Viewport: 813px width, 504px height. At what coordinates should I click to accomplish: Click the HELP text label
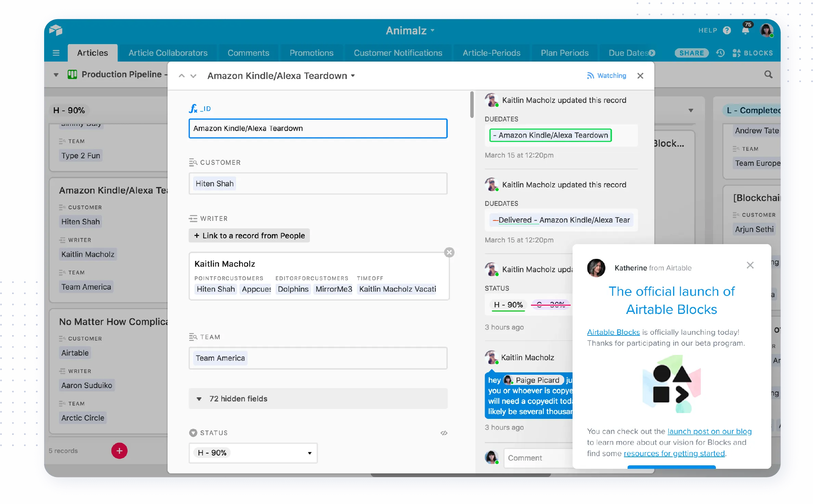coord(708,30)
